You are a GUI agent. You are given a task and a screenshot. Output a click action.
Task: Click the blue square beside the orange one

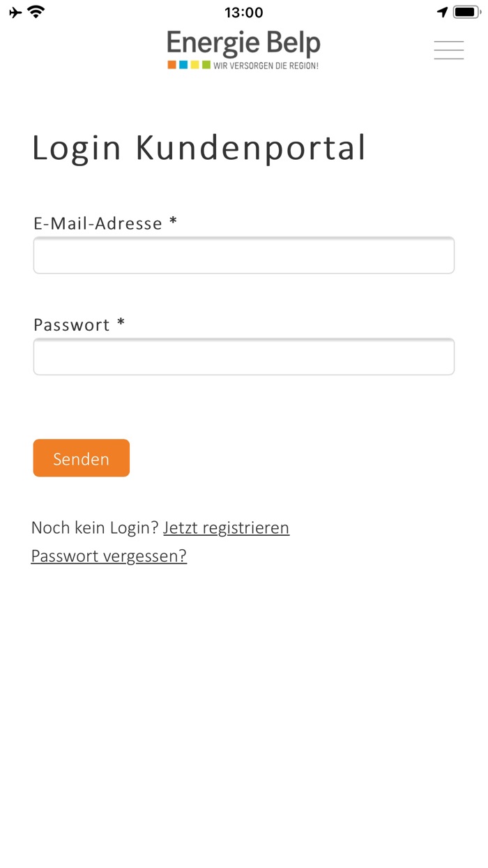tap(182, 65)
